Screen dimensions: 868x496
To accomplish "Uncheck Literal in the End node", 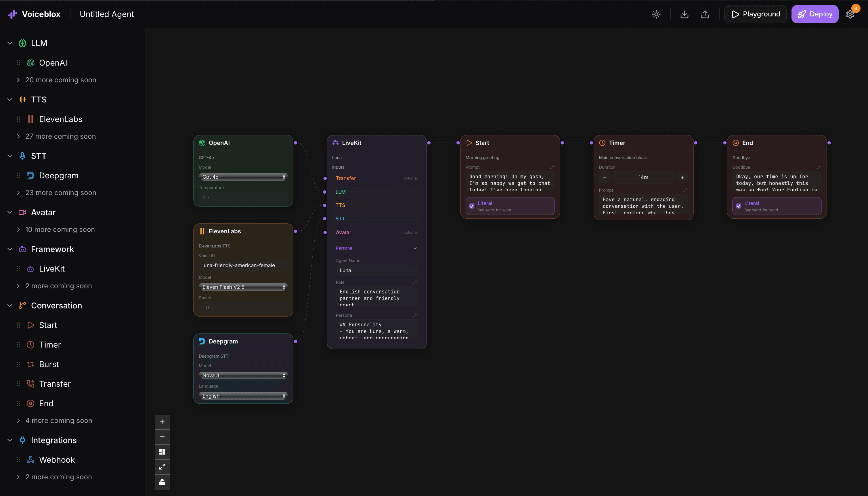I will [x=739, y=206].
